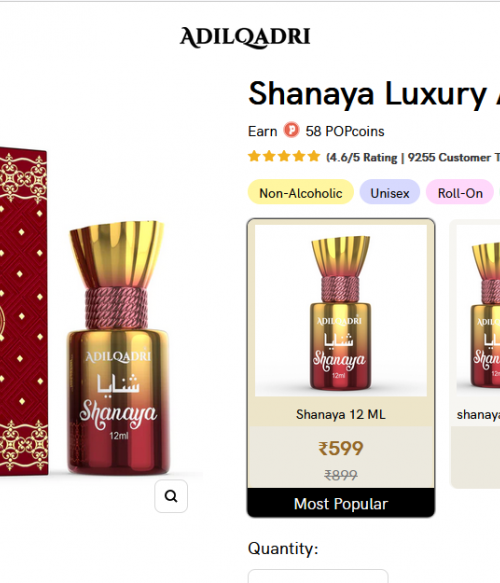Image resolution: width=500 pixels, height=583 pixels.
Task: Click the Shanaya Luxury product title
Action: (x=374, y=94)
